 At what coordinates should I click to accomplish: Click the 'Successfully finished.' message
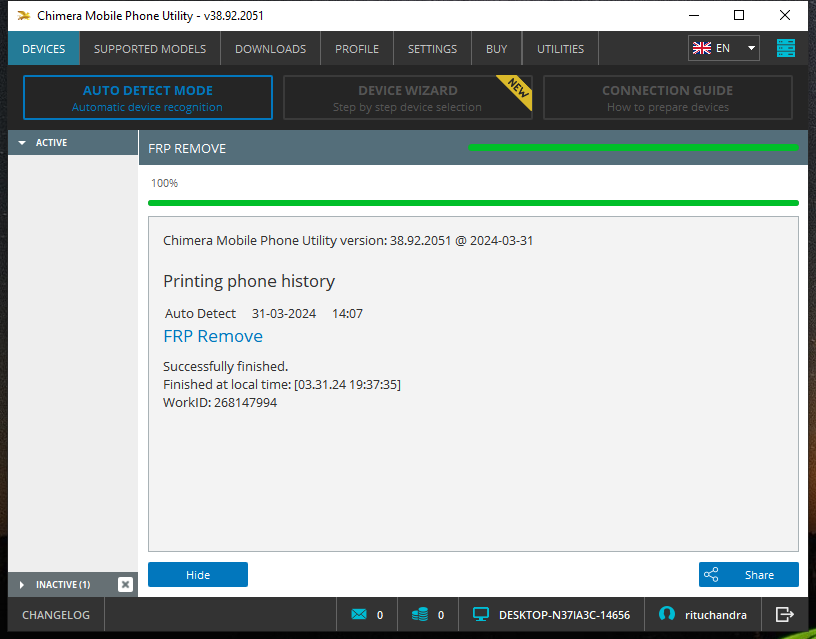(226, 366)
